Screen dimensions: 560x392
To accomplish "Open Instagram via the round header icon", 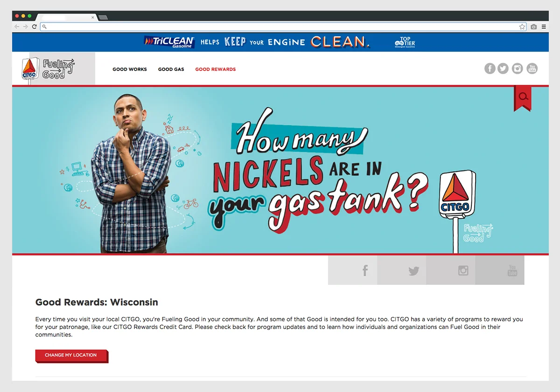I will 517,69.
